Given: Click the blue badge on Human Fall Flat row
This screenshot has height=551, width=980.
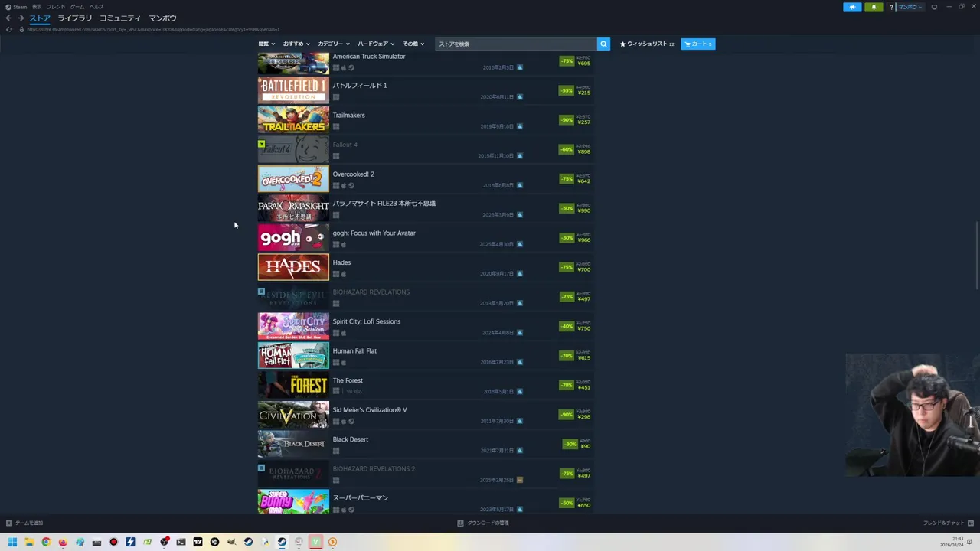Looking at the screenshot, I should (x=520, y=362).
